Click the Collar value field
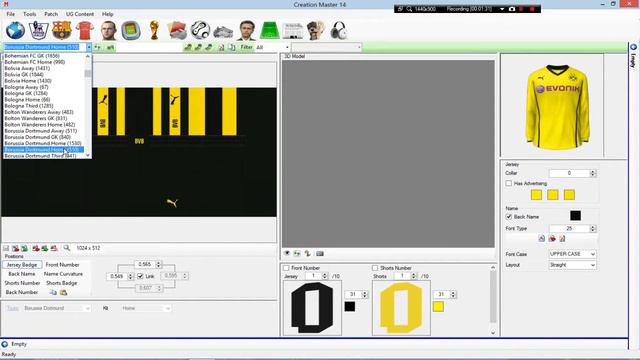Image resolution: width=640 pixels, height=360 pixels. [x=569, y=173]
